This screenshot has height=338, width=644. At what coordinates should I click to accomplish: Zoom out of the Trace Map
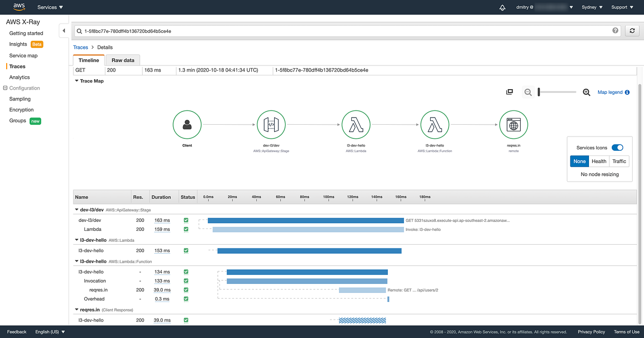pos(528,92)
